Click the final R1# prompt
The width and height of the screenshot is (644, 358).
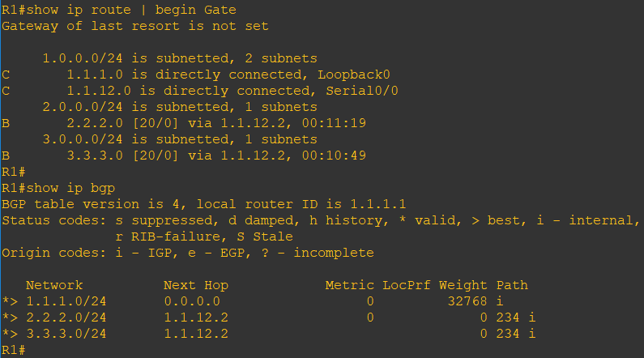tap(14, 350)
